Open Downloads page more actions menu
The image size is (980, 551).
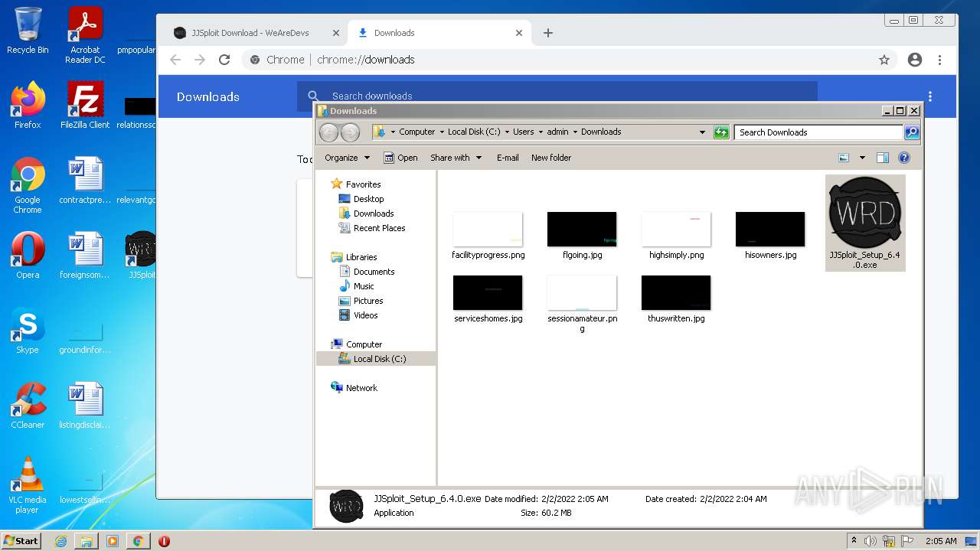pos(930,96)
